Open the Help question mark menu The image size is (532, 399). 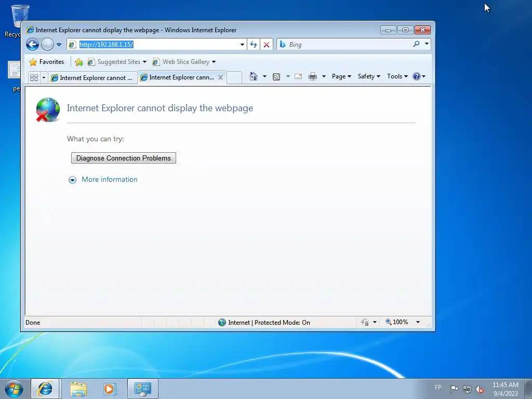coord(419,76)
